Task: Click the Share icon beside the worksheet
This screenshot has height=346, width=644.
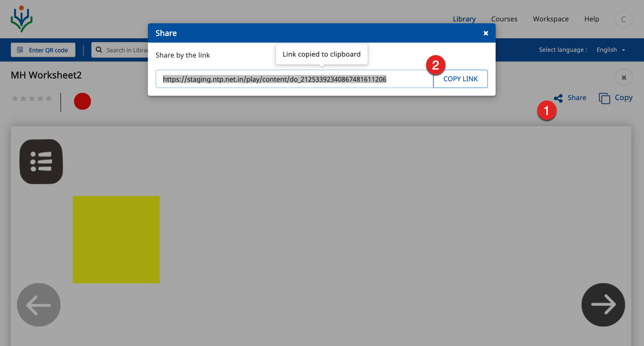Action: [x=558, y=98]
